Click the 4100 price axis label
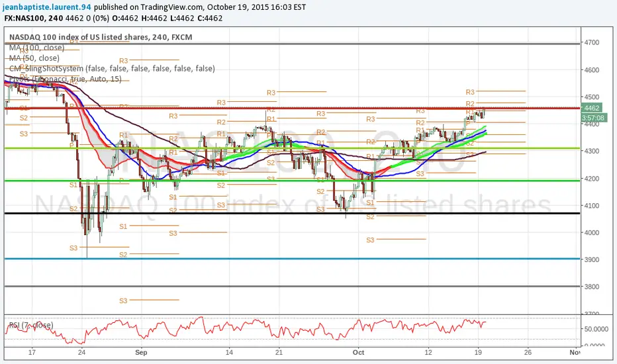617x364 pixels. 592,205
